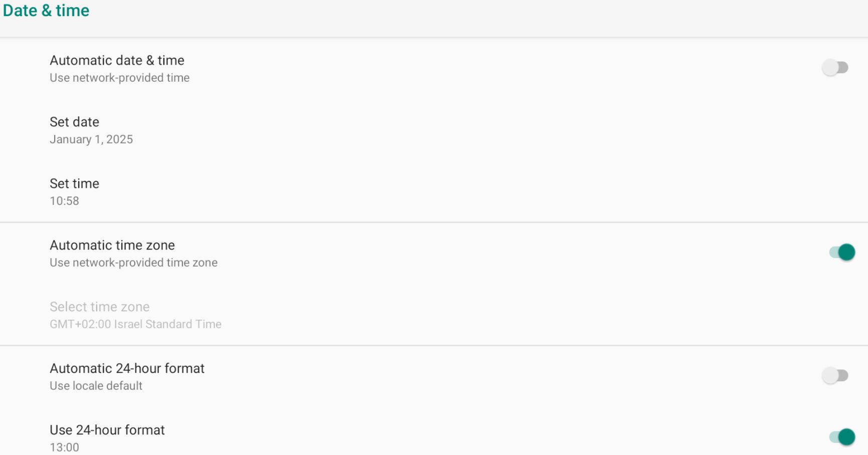The image size is (868, 455).
Task: Click the Use network-provided time zone subtitle
Action: [x=133, y=263]
